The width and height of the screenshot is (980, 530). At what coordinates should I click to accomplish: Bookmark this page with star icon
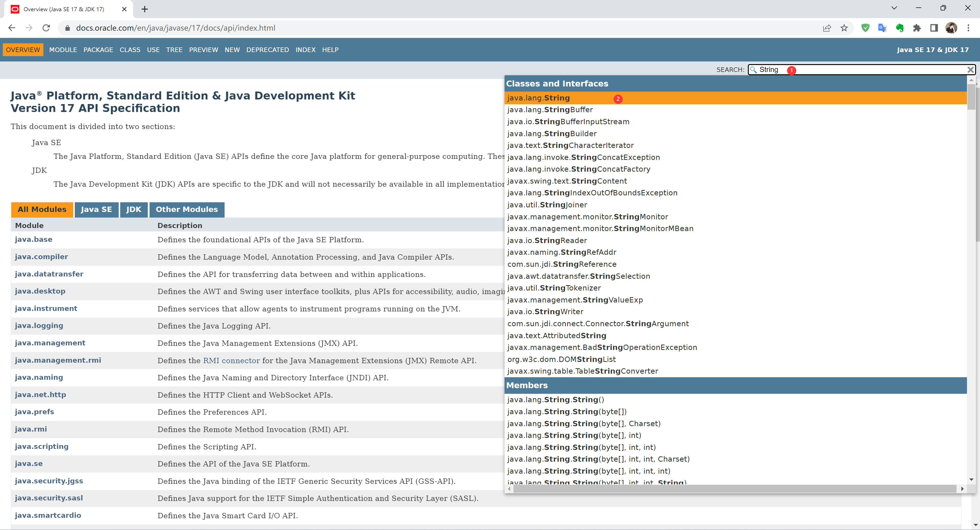pos(844,28)
